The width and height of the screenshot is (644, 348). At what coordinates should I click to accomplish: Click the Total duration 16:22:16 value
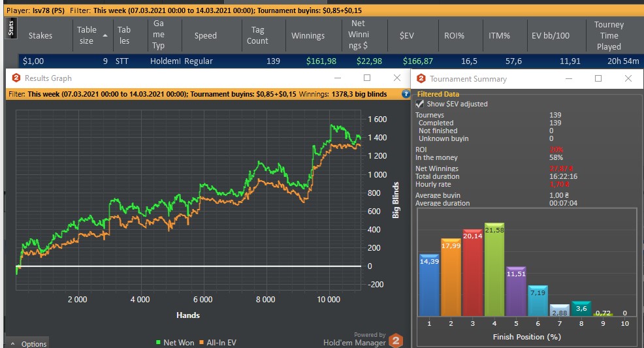[564, 176]
